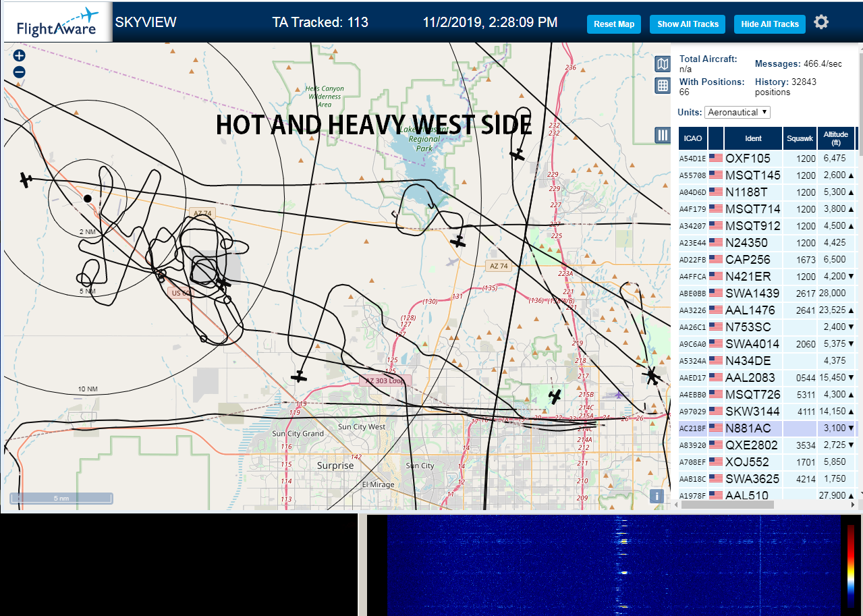Image resolution: width=863 pixels, height=616 pixels.
Task: Zoom in on the map
Action: click(x=20, y=56)
